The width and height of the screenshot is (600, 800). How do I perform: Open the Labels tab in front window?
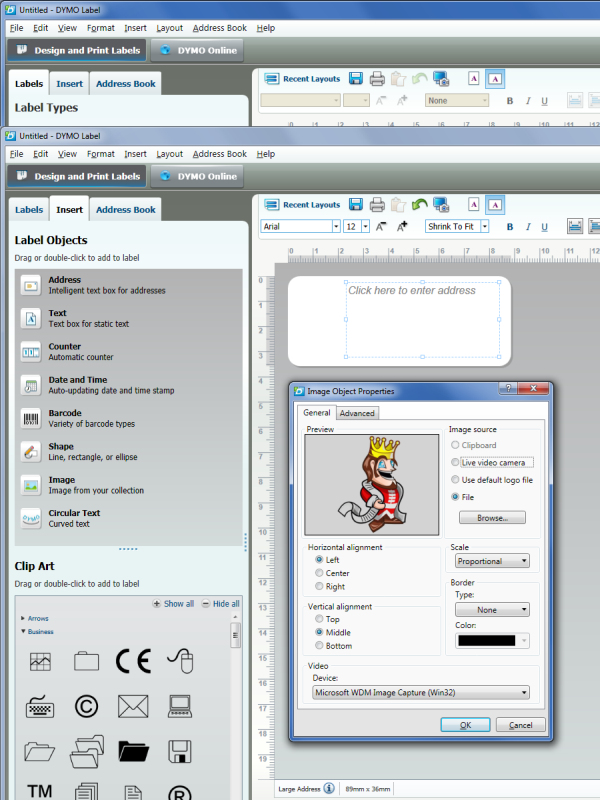pos(29,210)
